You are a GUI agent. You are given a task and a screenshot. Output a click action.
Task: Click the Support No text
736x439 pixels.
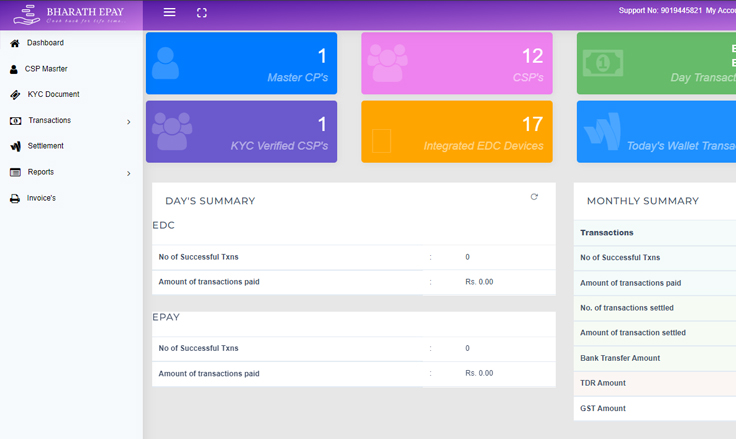coord(660,10)
